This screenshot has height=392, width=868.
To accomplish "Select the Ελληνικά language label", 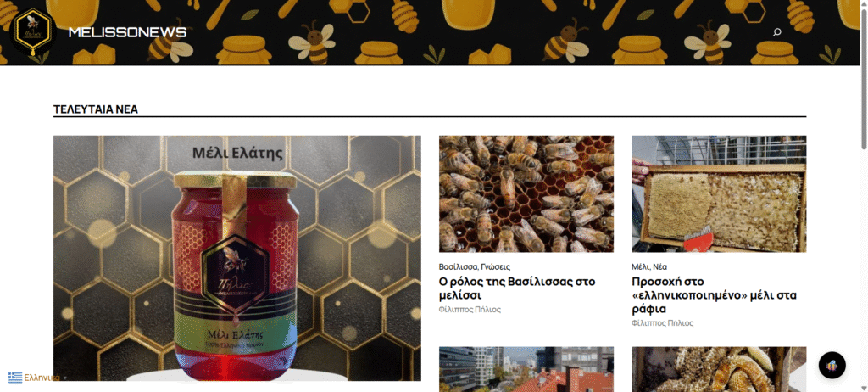I will [x=42, y=378].
